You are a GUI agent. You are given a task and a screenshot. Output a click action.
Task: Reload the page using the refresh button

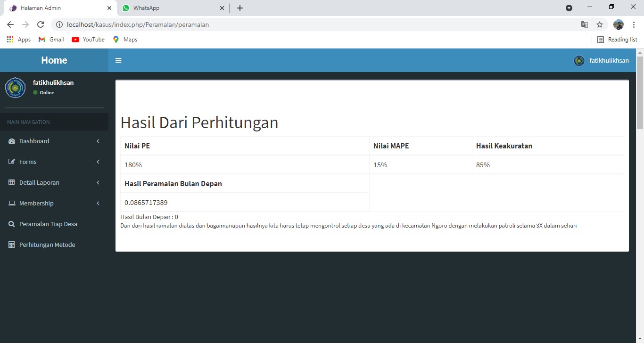coord(41,24)
